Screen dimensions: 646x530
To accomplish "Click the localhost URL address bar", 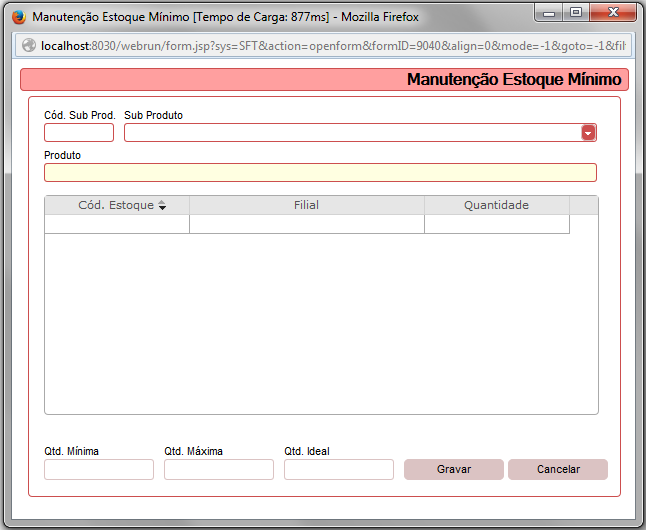I will (323, 45).
